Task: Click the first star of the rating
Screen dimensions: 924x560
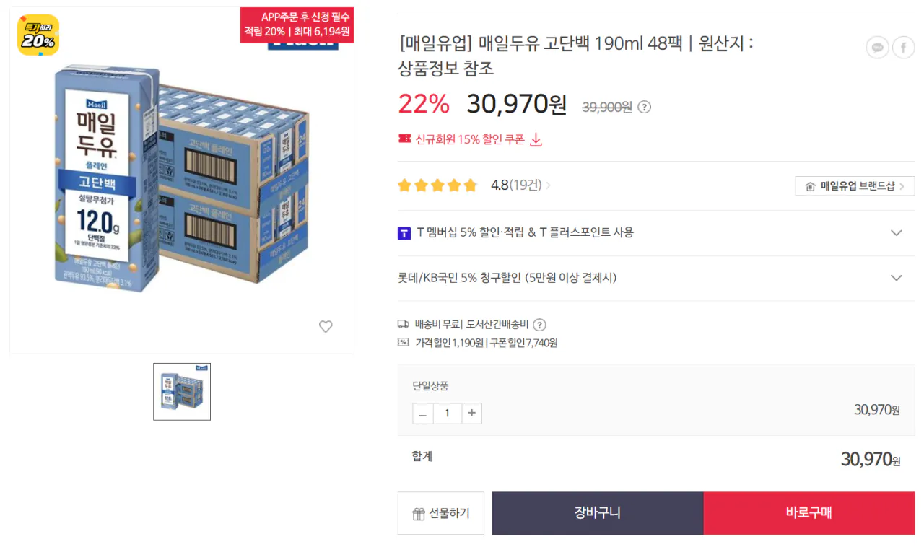Action: coord(404,185)
